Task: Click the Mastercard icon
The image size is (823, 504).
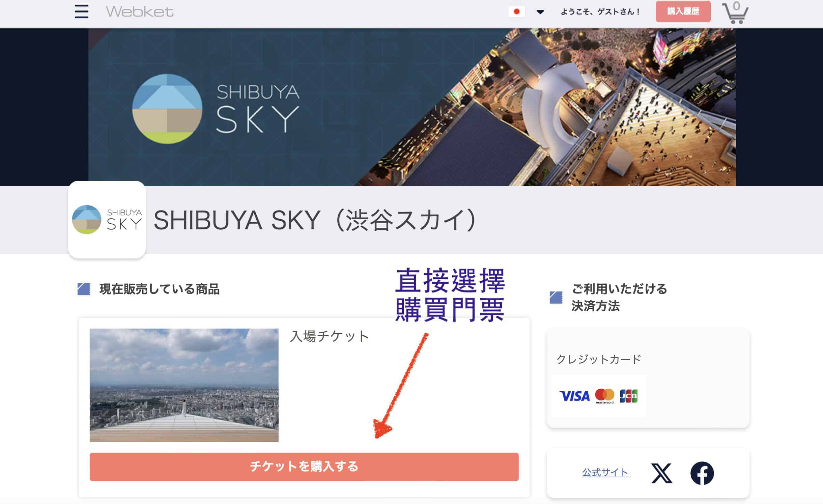Action: point(605,396)
